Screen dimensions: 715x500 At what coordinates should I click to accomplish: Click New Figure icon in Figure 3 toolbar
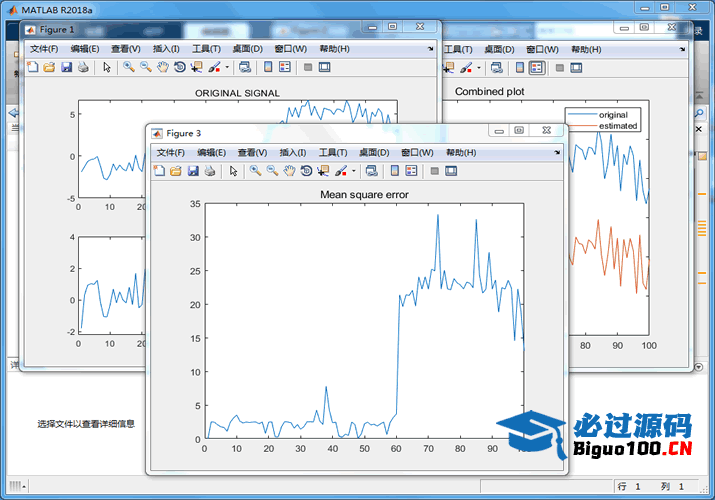(159, 171)
